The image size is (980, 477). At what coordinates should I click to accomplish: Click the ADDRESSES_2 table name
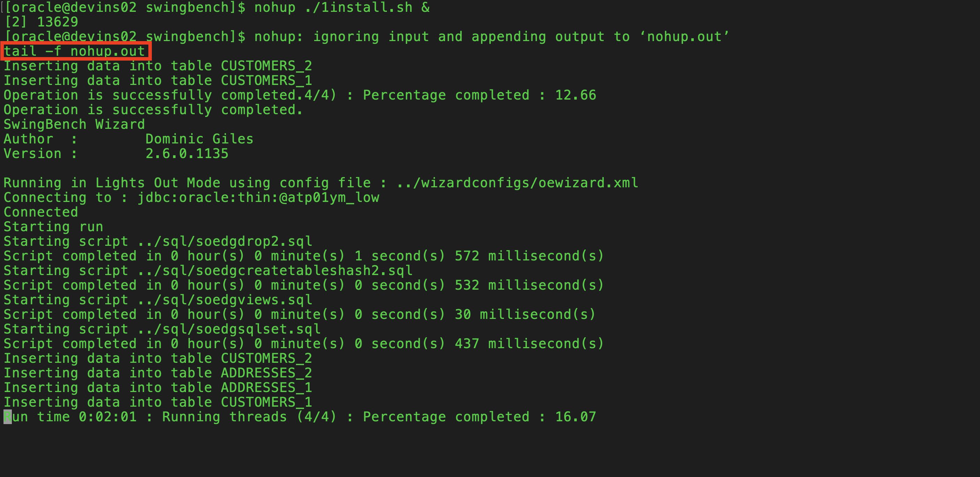coord(266,373)
